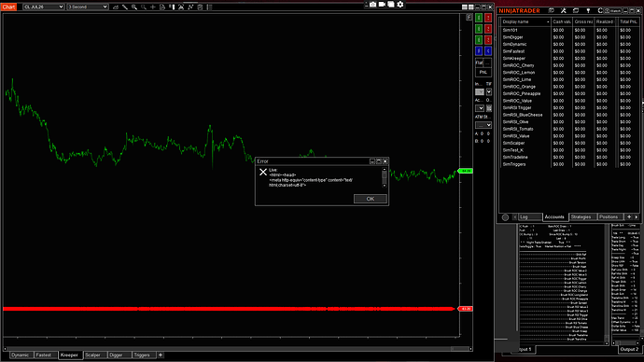This screenshot has height=362, width=644.
Task: Click the zoom out magnifier icon
Action: pyautogui.click(x=144, y=7)
